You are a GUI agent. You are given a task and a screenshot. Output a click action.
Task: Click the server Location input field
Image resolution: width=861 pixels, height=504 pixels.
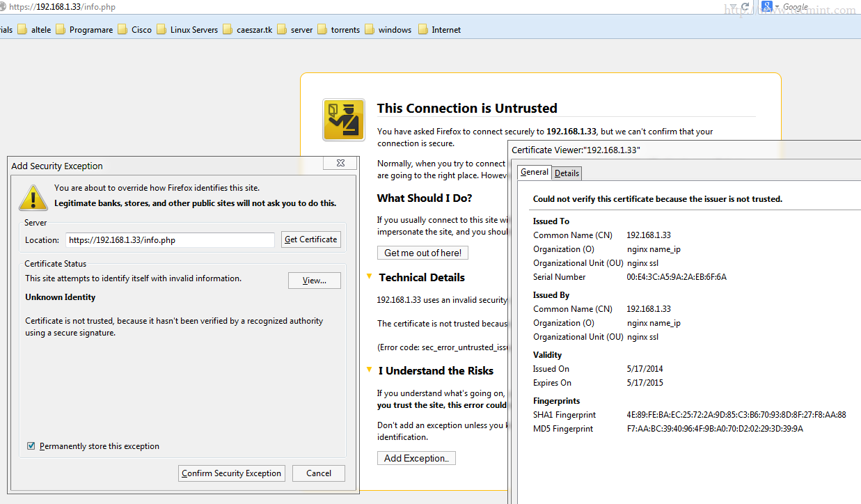[170, 240]
